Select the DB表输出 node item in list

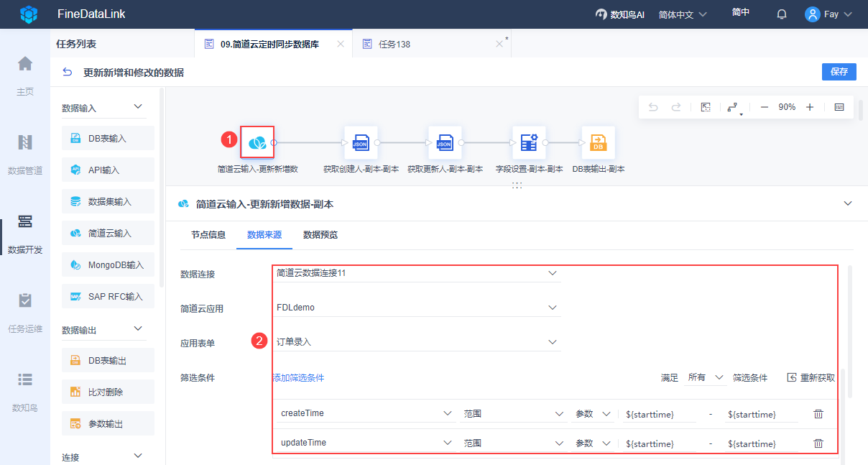(108, 360)
